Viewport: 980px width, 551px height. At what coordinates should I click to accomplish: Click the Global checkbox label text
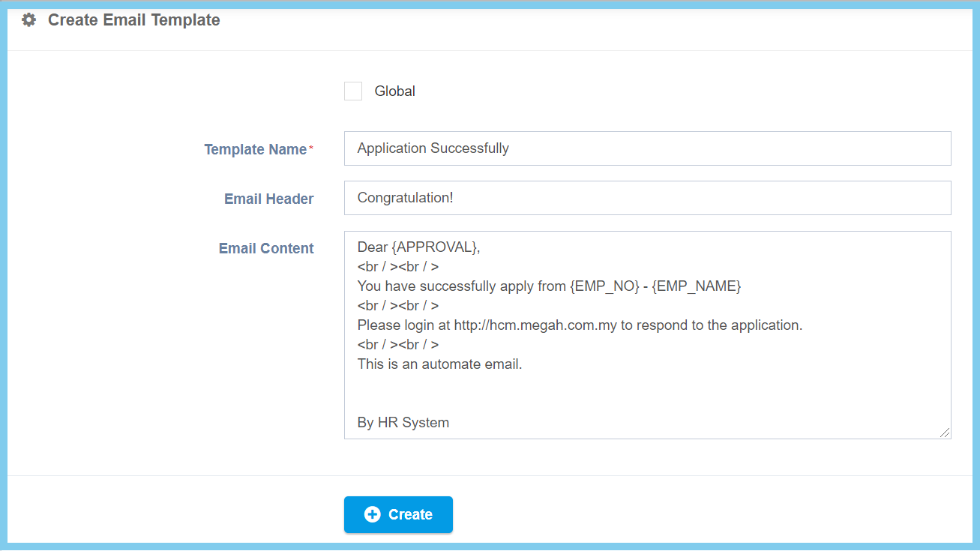[394, 91]
